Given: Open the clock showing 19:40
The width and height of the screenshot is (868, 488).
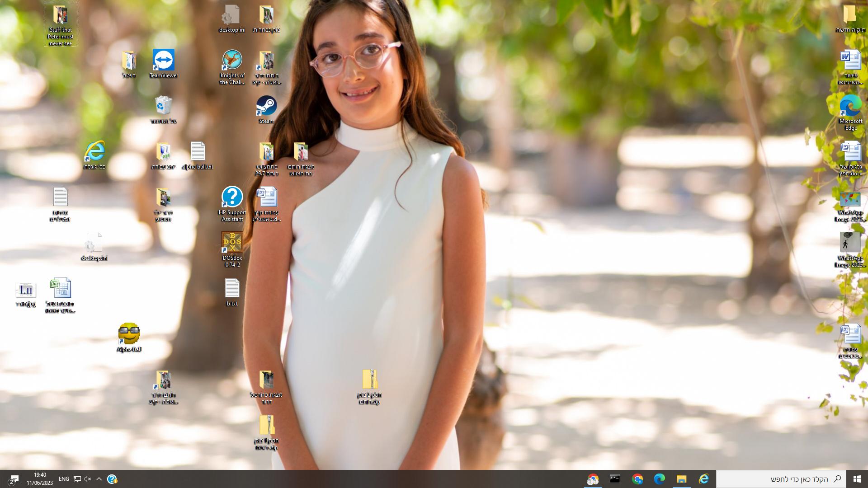Looking at the screenshot, I should click(40, 479).
